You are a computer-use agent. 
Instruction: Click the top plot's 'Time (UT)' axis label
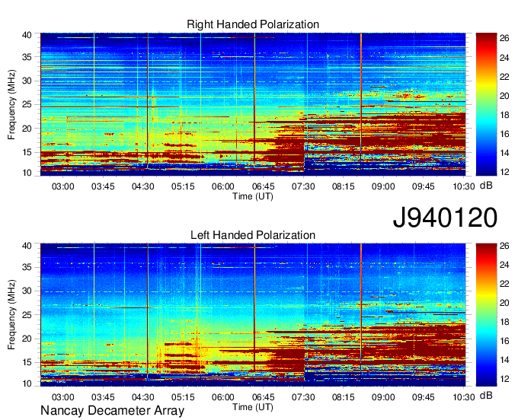click(253, 196)
